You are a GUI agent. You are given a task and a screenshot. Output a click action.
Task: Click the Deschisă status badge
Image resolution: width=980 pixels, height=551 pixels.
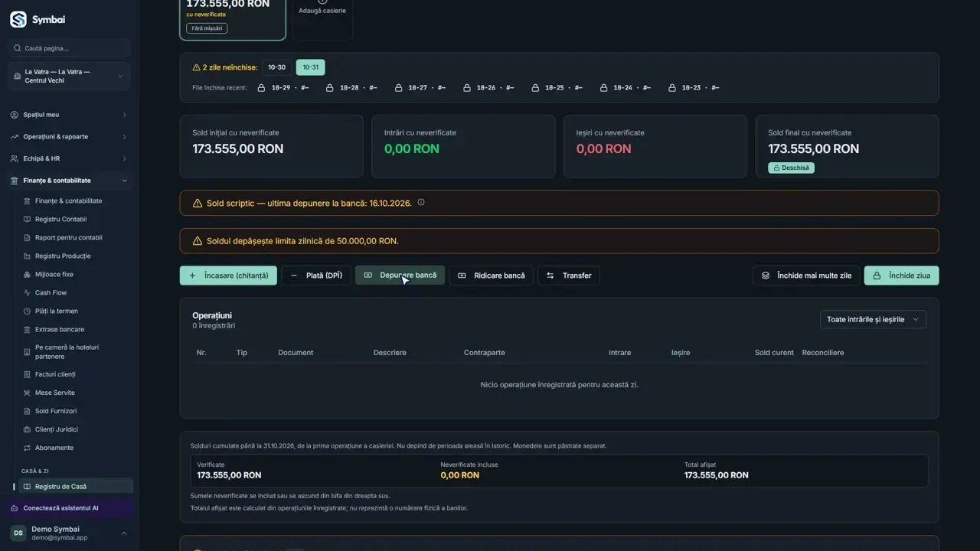791,168
